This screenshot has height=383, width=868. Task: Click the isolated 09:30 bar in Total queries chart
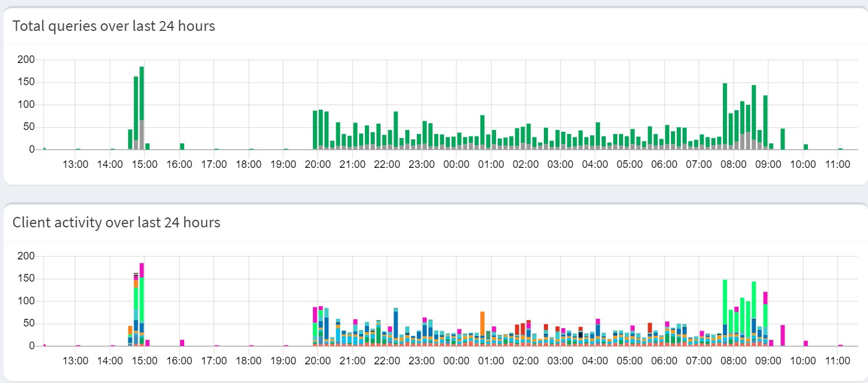pyautogui.click(x=783, y=139)
